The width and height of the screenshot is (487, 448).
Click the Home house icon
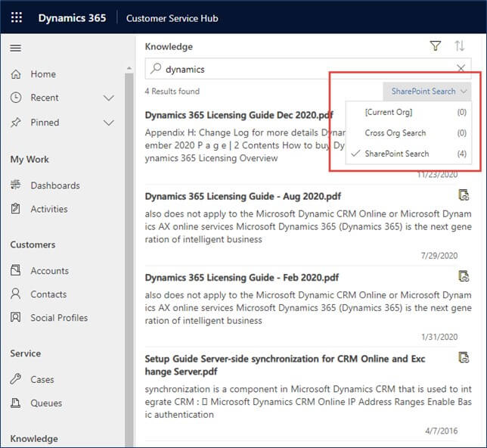click(16, 74)
